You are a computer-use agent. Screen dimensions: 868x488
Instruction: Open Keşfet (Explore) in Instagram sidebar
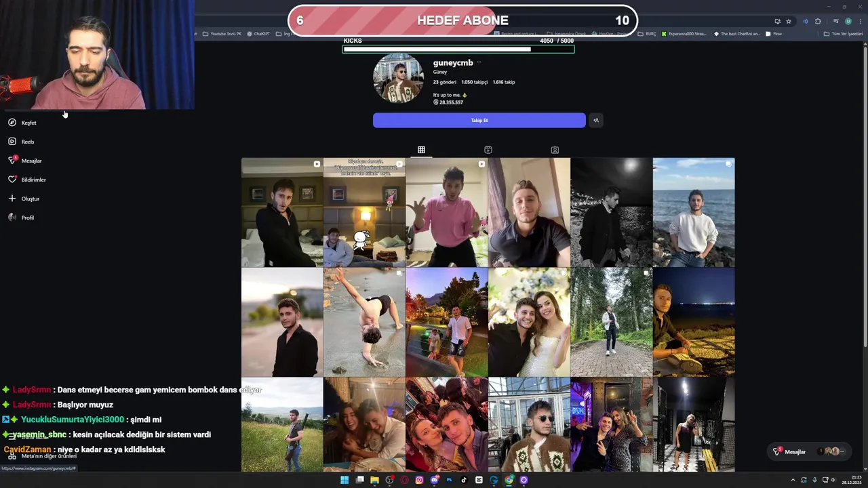[x=22, y=123]
